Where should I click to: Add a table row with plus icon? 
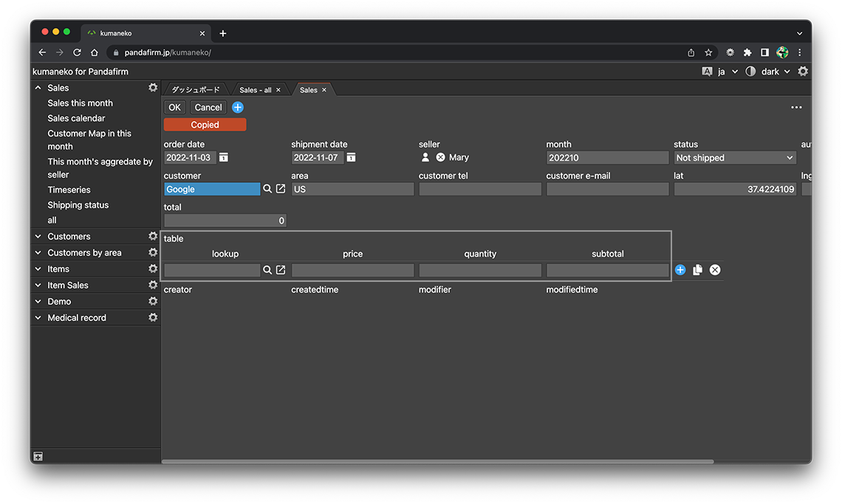(x=680, y=270)
